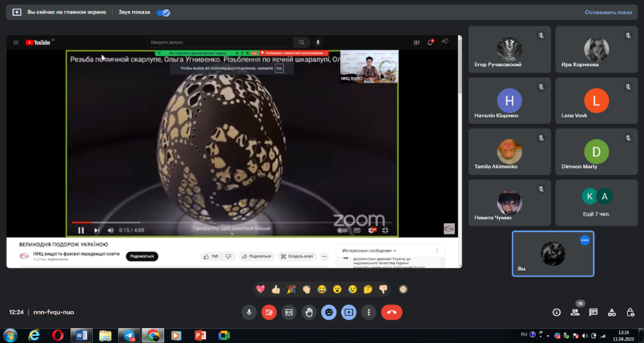Open live chat three-dot options menu
This screenshot has height=343, width=644.
[x=437, y=250]
